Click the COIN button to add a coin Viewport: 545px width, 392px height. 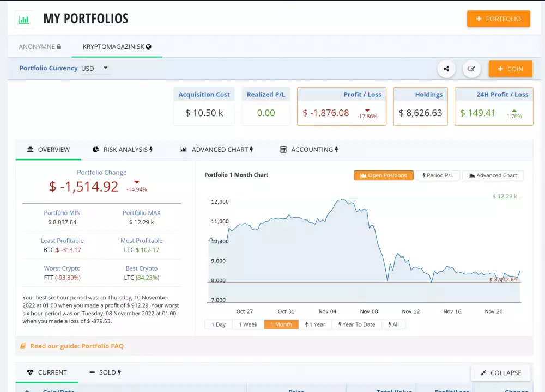click(x=510, y=69)
